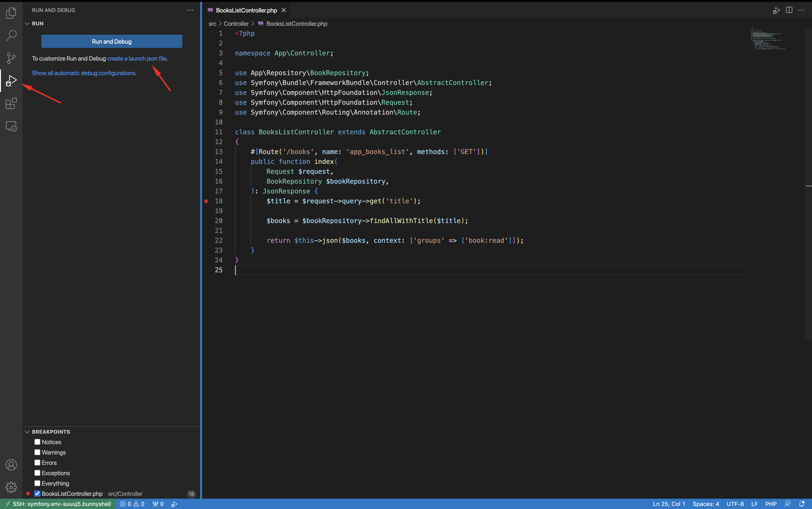The height and width of the screenshot is (509, 812).
Task: Open the Remote Explorer icon
Action: [11, 126]
